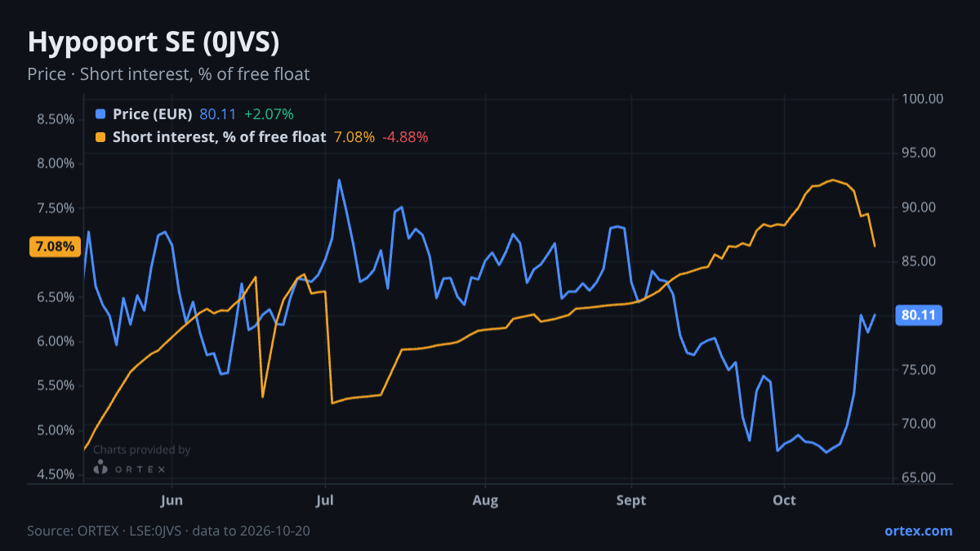This screenshot has height=551, width=980.
Task: Click the -4.88% short interest change
Action: (x=405, y=137)
